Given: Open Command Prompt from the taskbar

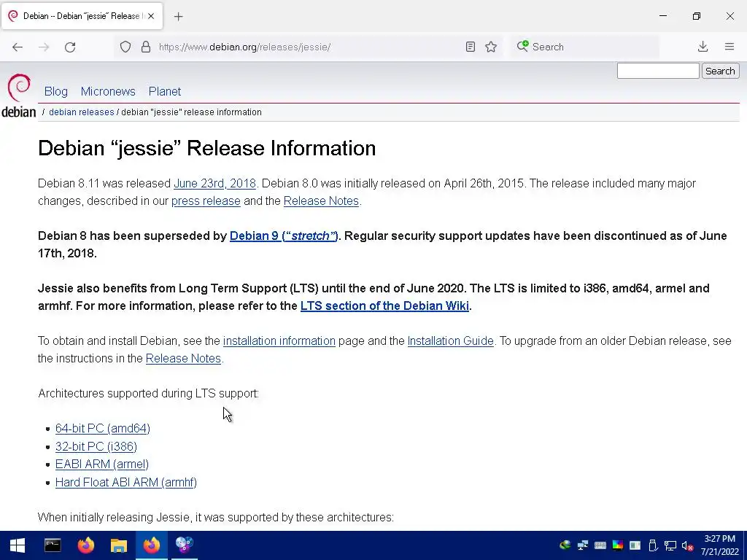Looking at the screenshot, I should (x=53, y=545).
